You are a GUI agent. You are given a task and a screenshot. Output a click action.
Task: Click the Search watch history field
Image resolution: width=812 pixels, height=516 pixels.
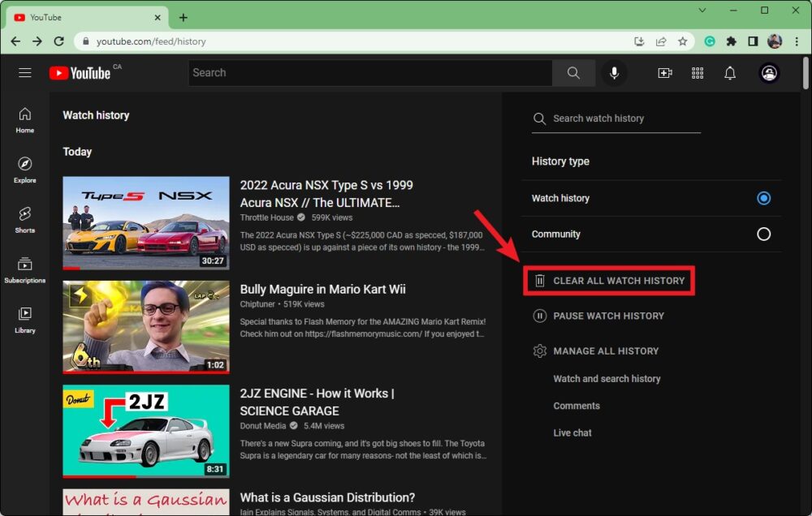(x=624, y=118)
